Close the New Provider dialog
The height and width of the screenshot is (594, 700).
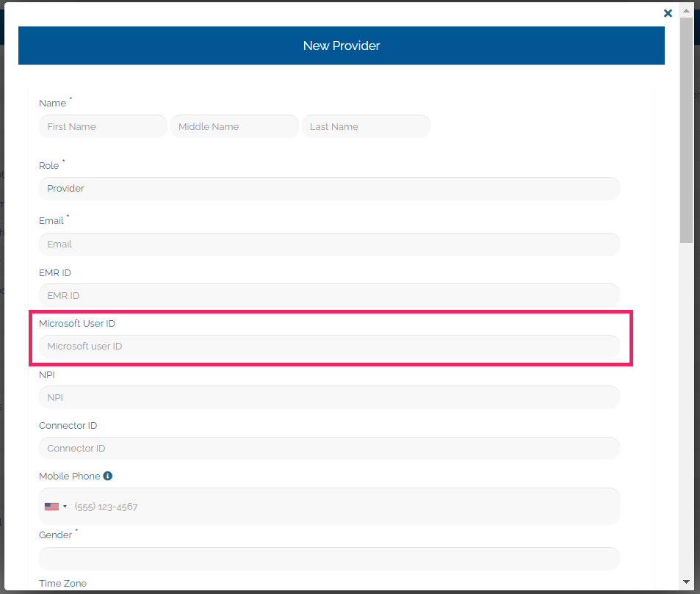pos(668,13)
